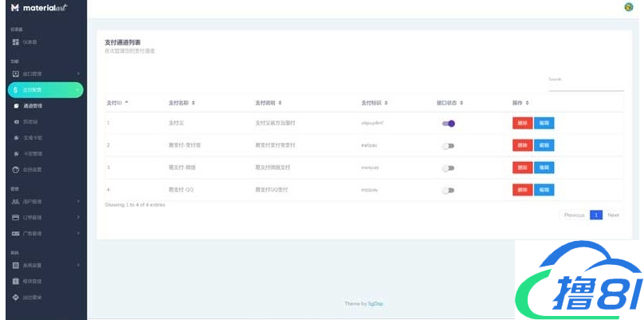This screenshot has width=644, height=320.
Task: Click the materialart logo in the header
Action: [38, 8]
